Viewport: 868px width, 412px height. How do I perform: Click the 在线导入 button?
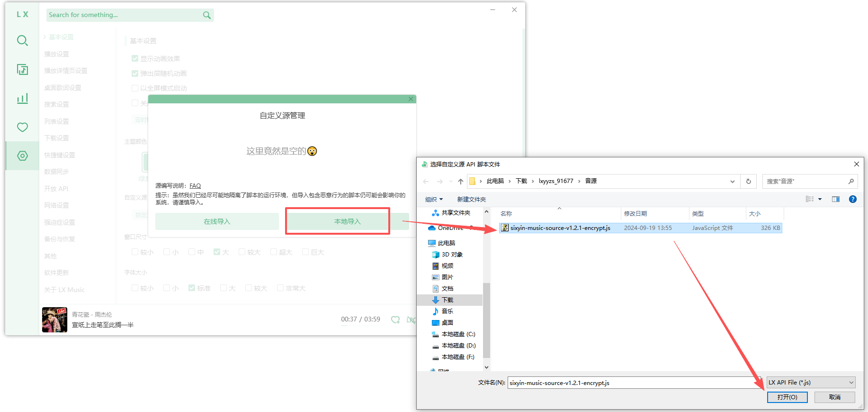(x=217, y=221)
